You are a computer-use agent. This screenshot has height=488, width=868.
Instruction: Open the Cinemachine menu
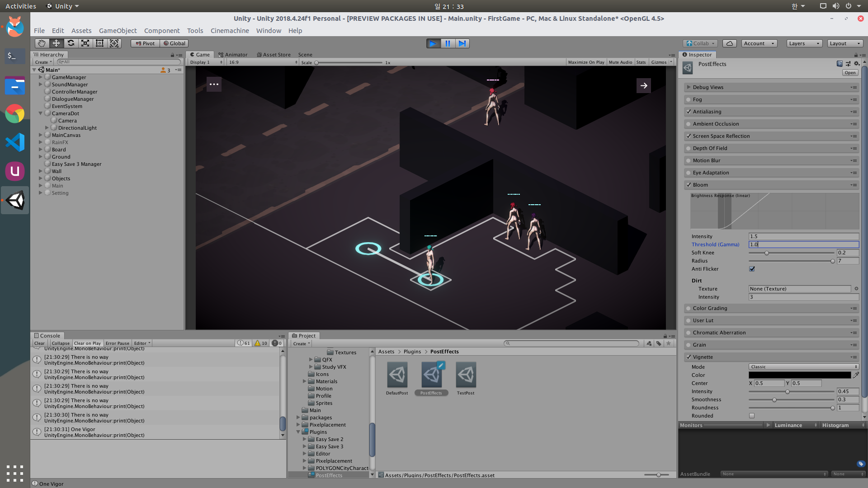[x=230, y=31]
